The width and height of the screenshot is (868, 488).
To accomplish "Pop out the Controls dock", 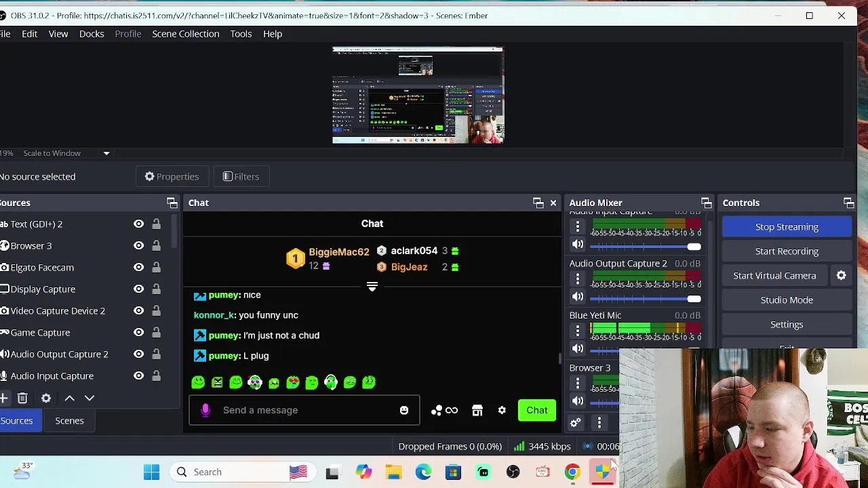I will coord(848,203).
